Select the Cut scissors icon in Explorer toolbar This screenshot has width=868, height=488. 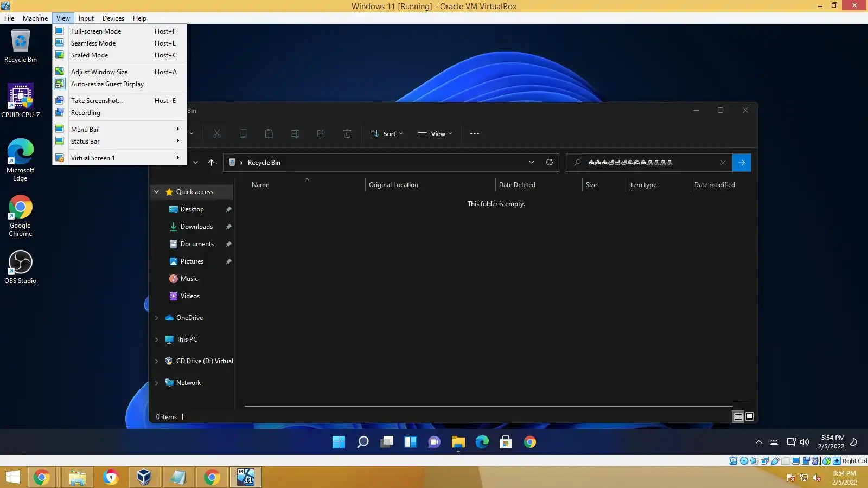click(217, 133)
